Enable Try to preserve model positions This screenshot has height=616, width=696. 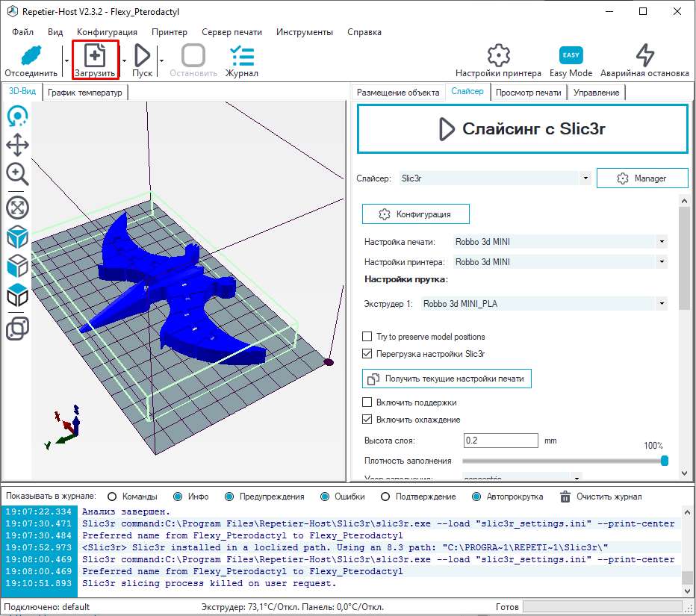(367, 337)
